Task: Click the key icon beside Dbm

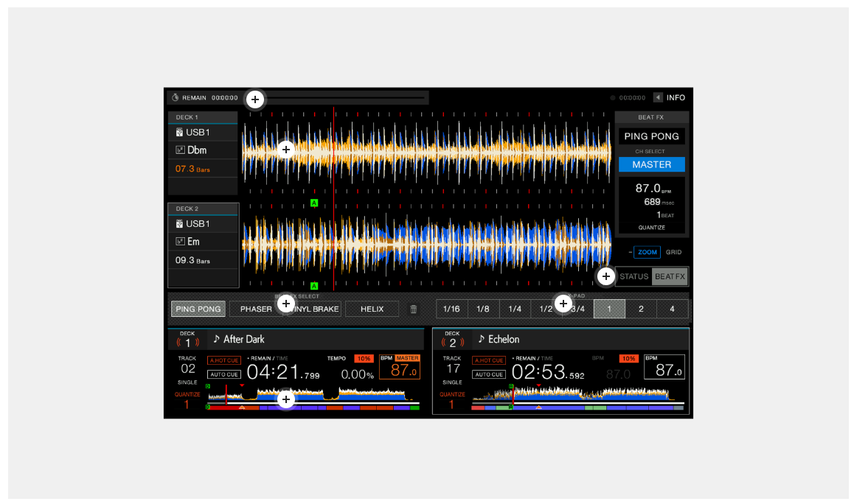Action: tap(179, 150)
